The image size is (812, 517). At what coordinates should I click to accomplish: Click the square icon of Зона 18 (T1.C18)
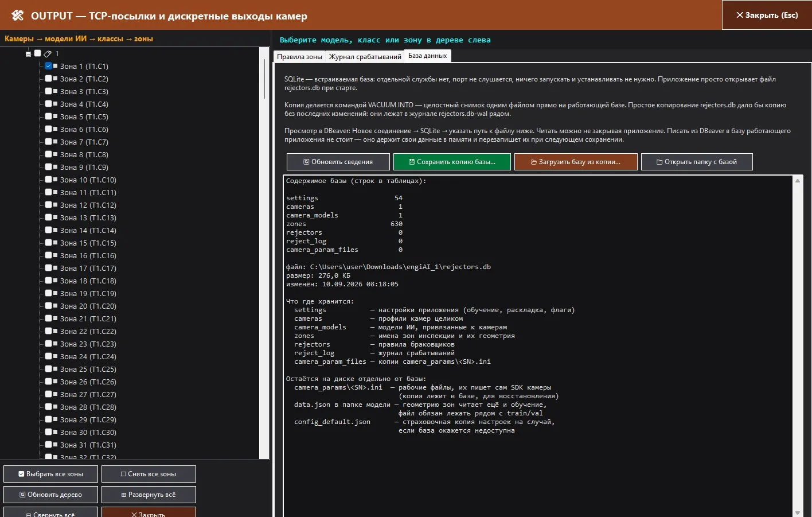[x=56, y=281]
